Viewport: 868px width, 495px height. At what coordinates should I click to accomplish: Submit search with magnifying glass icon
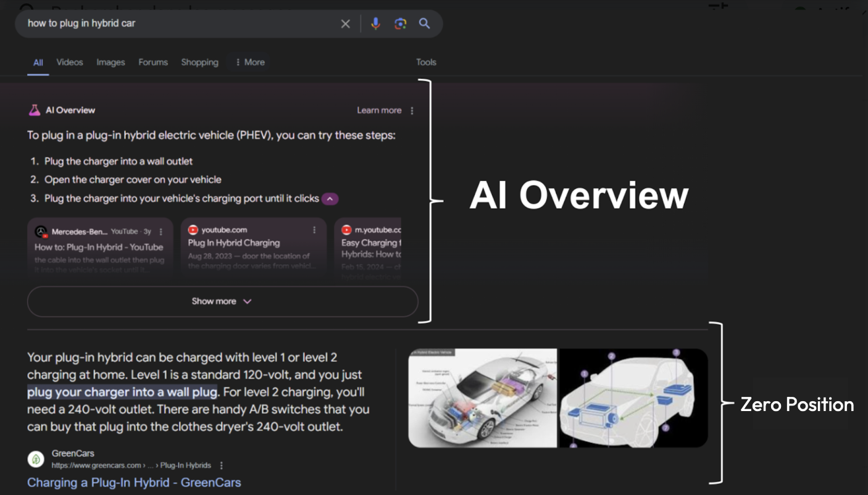pos(425,23)
